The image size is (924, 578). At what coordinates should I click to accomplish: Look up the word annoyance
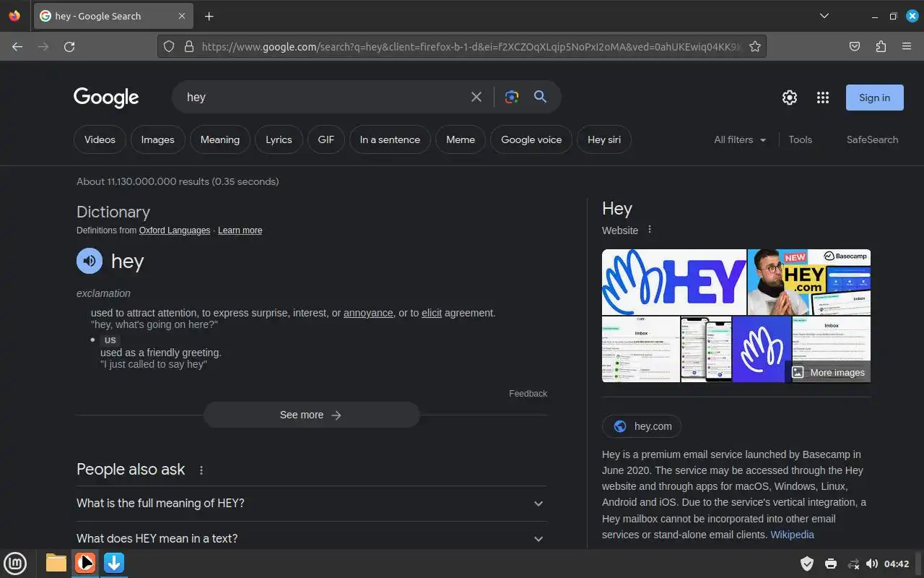[368, 313]
